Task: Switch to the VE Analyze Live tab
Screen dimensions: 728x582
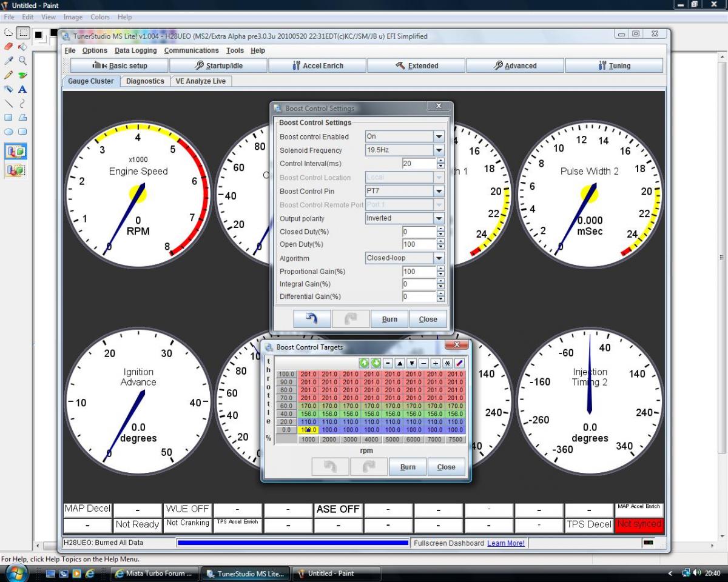Action: (200, 81)
